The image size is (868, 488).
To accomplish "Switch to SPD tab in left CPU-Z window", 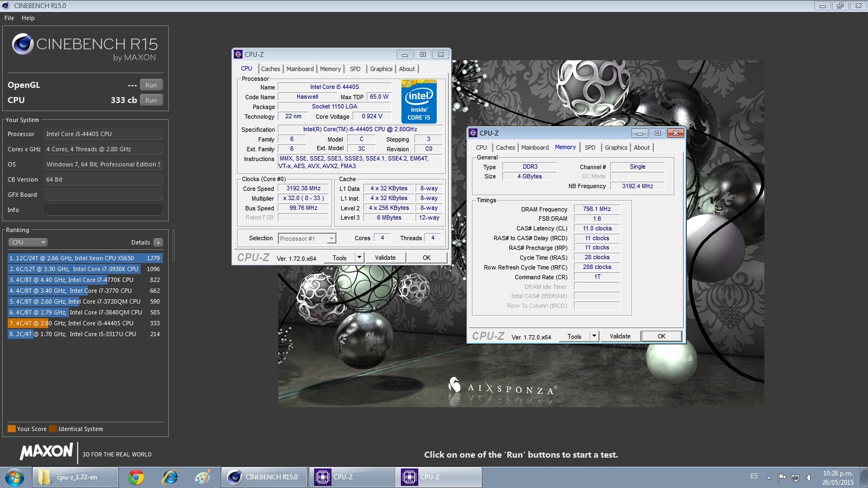I will pyautogui.click(x=355, y=69).
